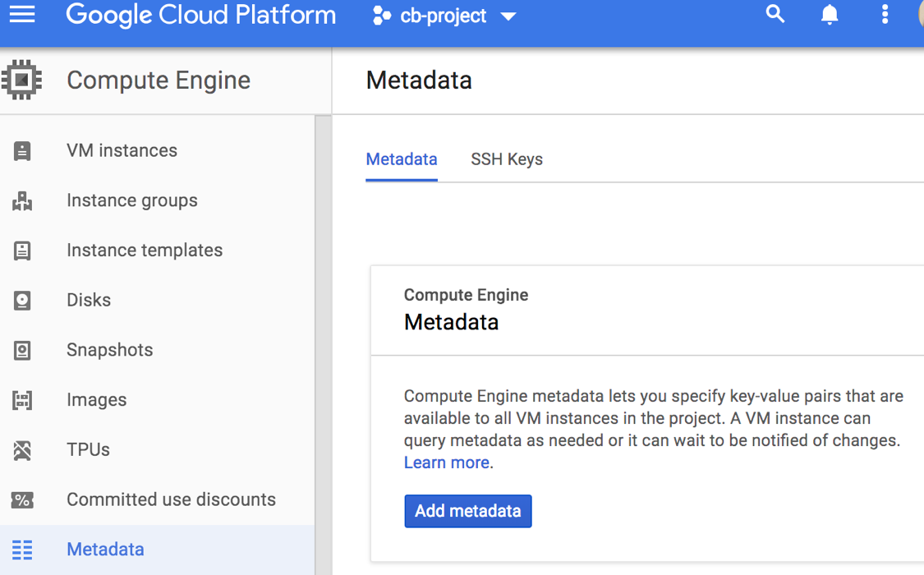Screen dimensions: 924x575
Task: Open Committed use discounts
Action: [171, 499]
